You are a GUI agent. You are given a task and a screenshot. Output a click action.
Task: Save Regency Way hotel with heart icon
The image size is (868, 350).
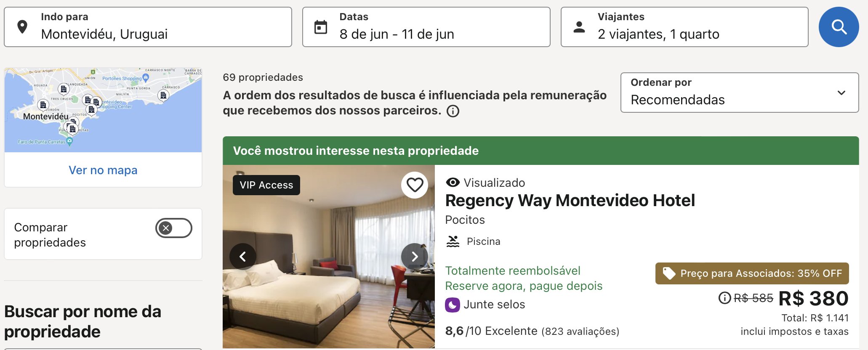coord(415,185)
